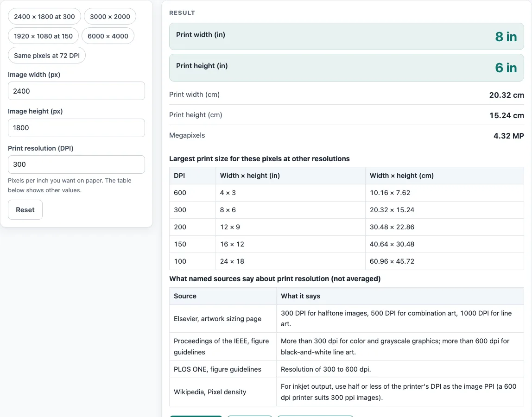Click the "6 in" print height result
Viewport: 532px width, 417px height.
tap(506, 68)
